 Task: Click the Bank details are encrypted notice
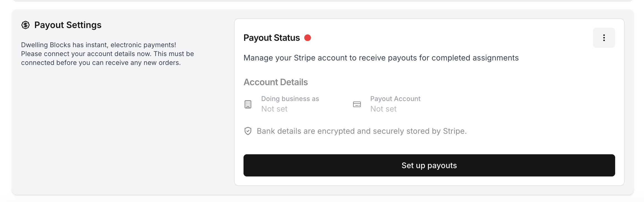(362, 131)
